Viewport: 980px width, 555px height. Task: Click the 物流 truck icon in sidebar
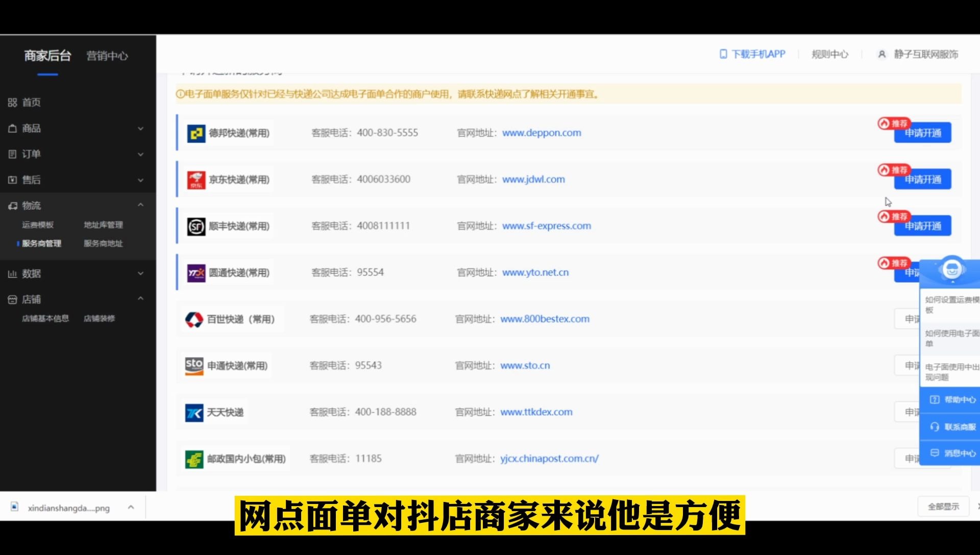[13, 206]
